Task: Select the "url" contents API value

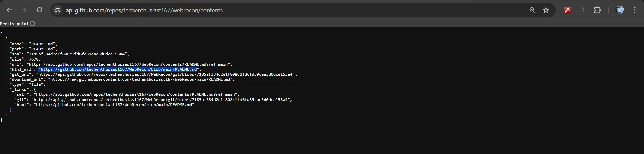Action: click(x=129, y=64)
